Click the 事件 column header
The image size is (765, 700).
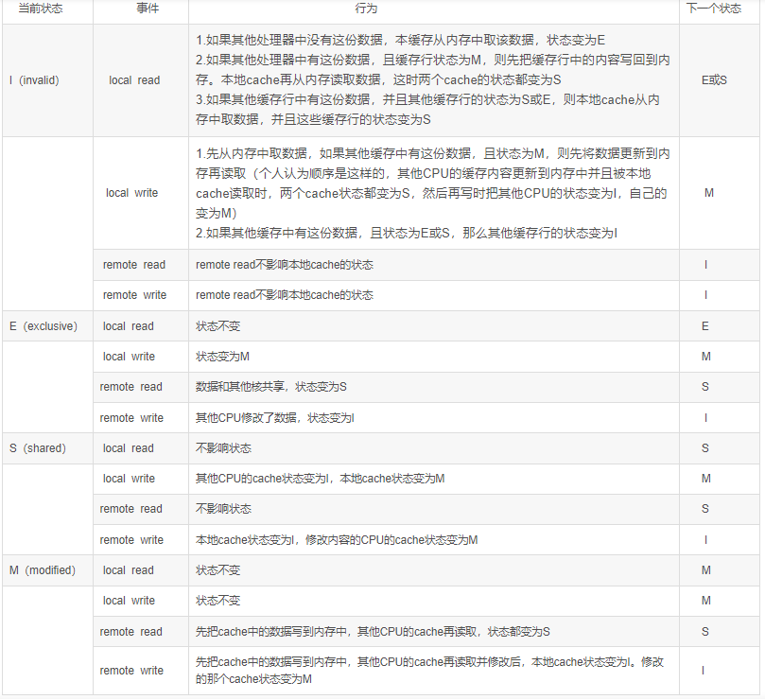click(148, 9)
